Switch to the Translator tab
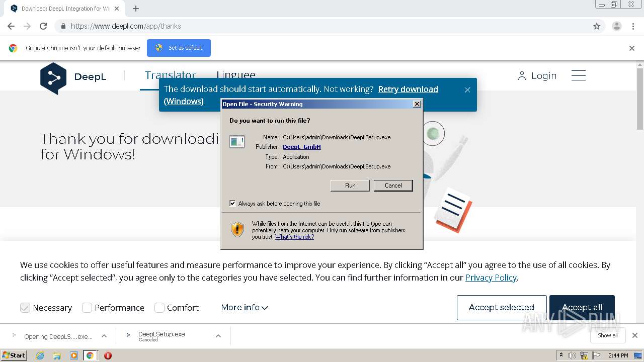The image size is (644, 362). tap(171, 75)
